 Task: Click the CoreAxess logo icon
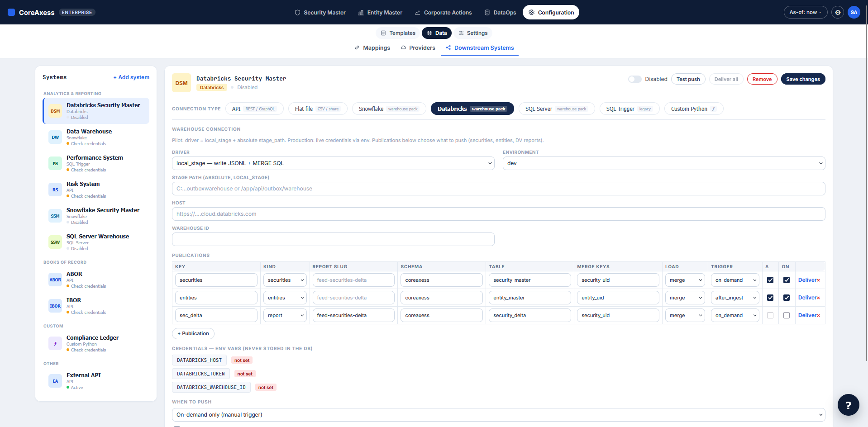(x=11, y=12)
